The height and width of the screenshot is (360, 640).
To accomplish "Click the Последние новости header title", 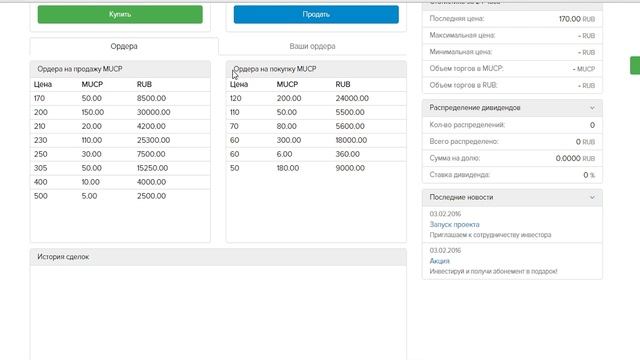I will click(x=461, y=197).
